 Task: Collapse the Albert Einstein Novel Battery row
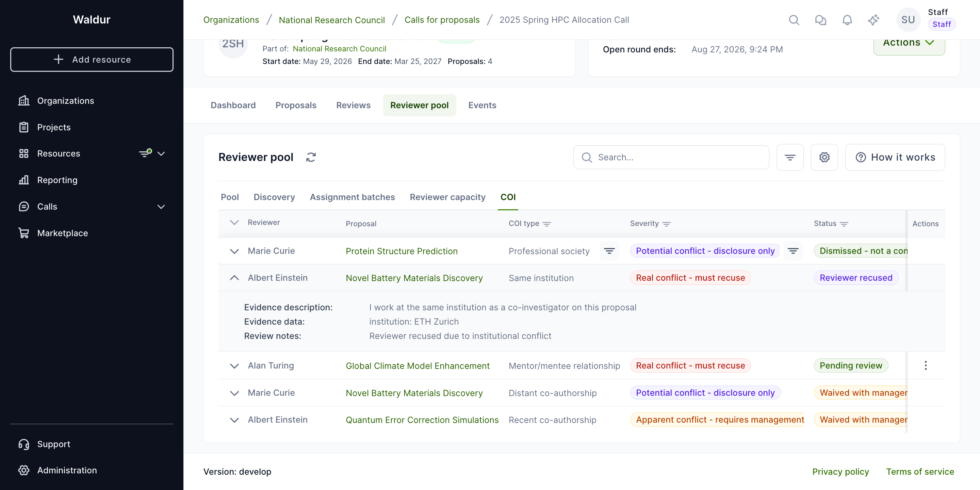tap(234, 278)
